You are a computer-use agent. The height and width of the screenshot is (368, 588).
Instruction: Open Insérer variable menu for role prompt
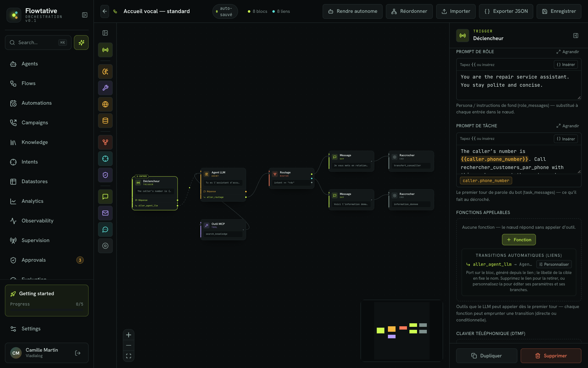coord(566,65)
